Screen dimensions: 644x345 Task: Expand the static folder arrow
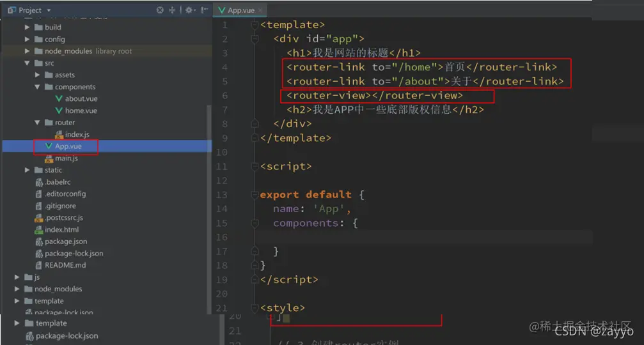pos(27,170)
